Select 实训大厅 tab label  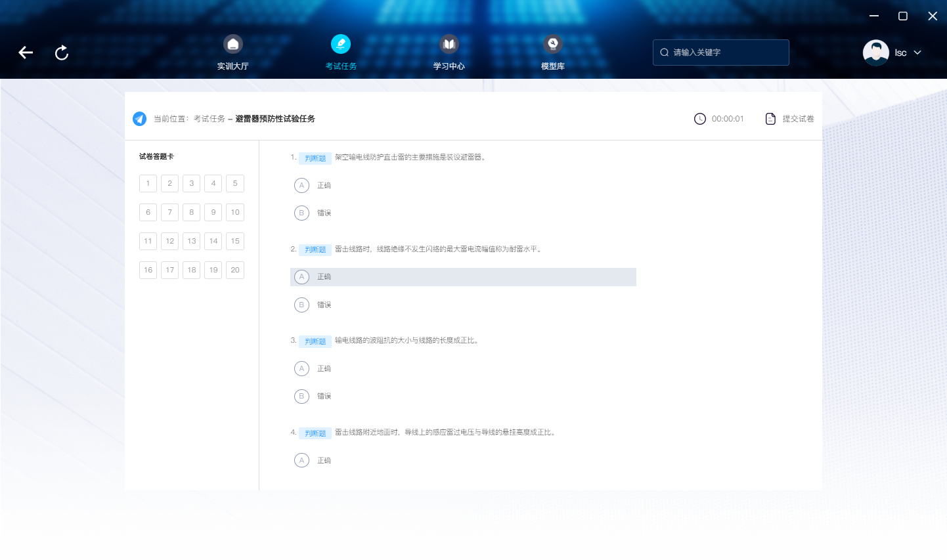(x=233, y=66)
